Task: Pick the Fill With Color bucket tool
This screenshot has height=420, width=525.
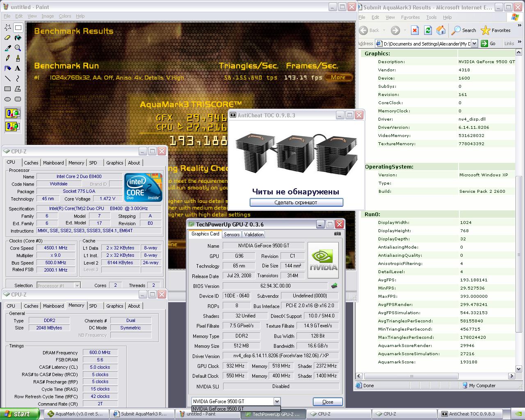Action: (18, 38)
